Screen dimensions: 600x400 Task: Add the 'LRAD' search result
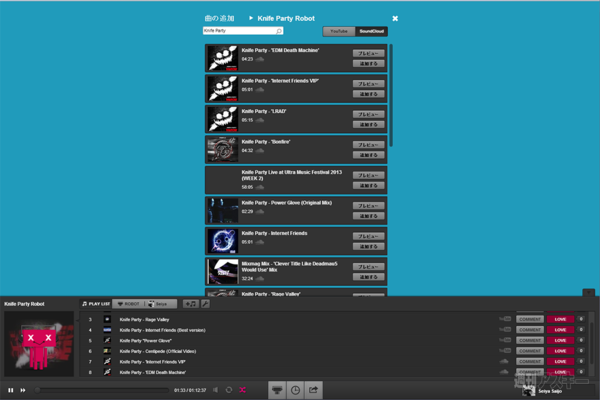[x=368, y=124]
